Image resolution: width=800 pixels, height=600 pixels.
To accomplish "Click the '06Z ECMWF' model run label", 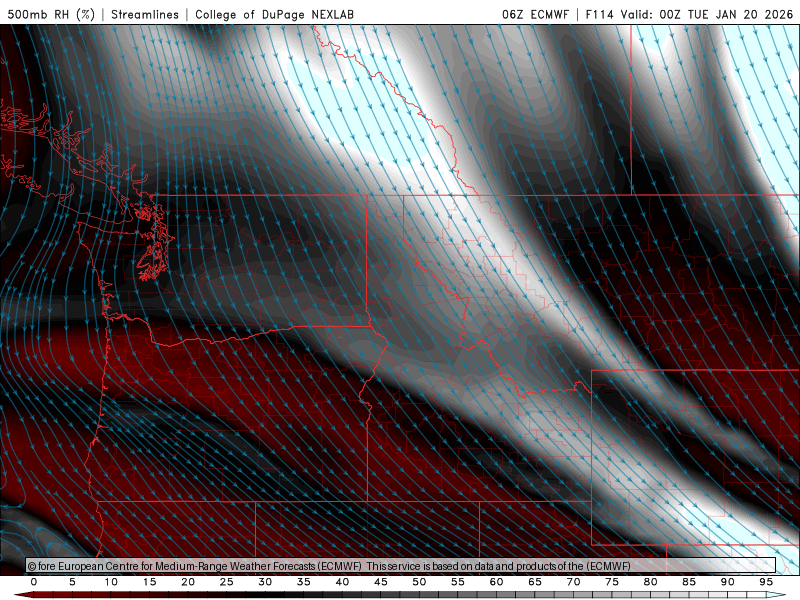I will [535, 14].
